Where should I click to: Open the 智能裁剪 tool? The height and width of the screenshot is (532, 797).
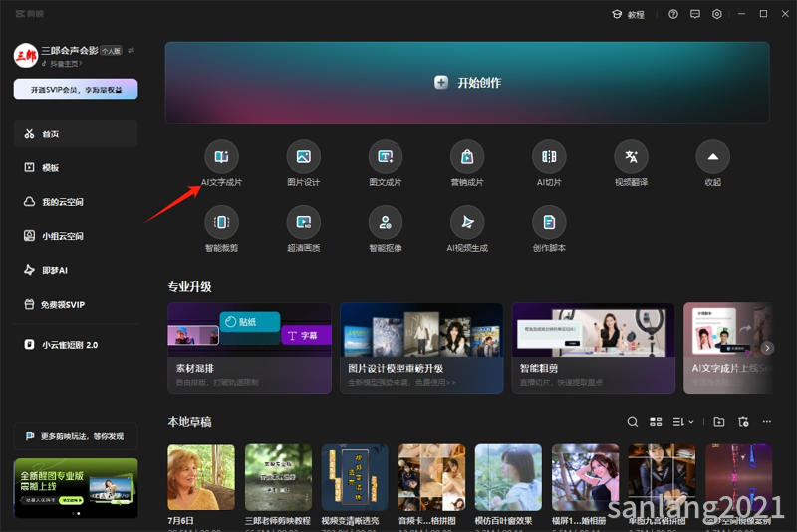tap(221, 222)
